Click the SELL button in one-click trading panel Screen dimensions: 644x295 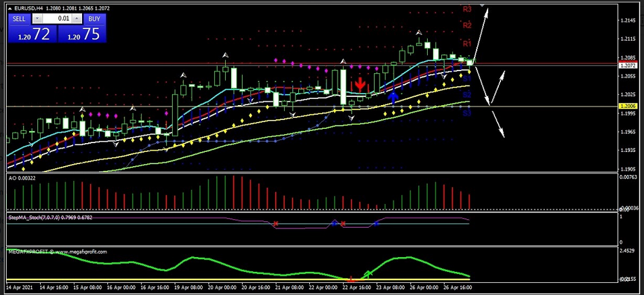(19, 19)
